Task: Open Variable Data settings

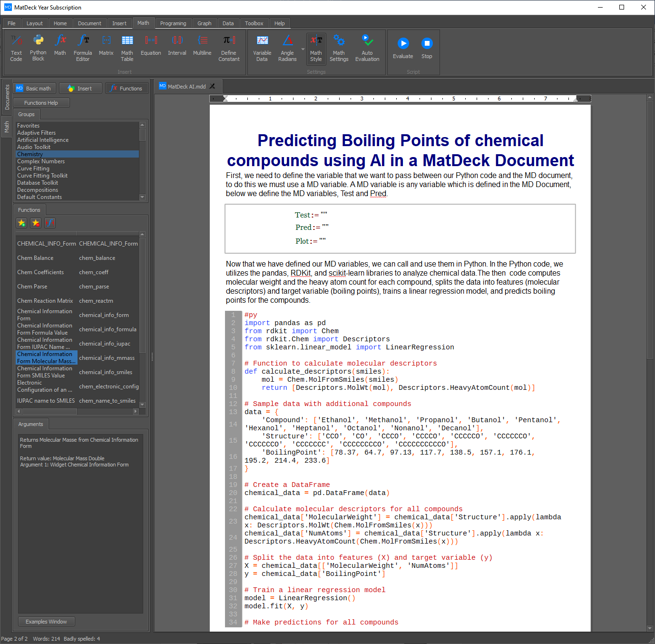Action: coord(262,48)
